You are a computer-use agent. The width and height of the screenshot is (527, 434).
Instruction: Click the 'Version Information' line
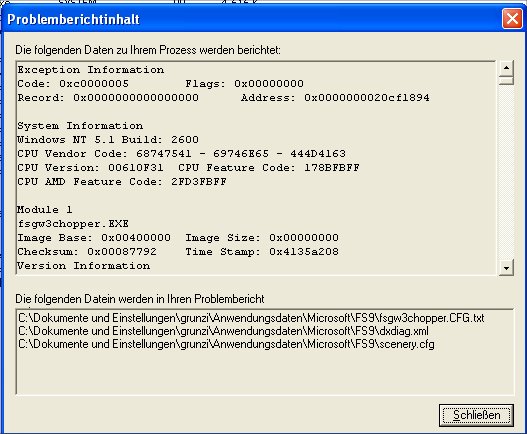(84, 266)
